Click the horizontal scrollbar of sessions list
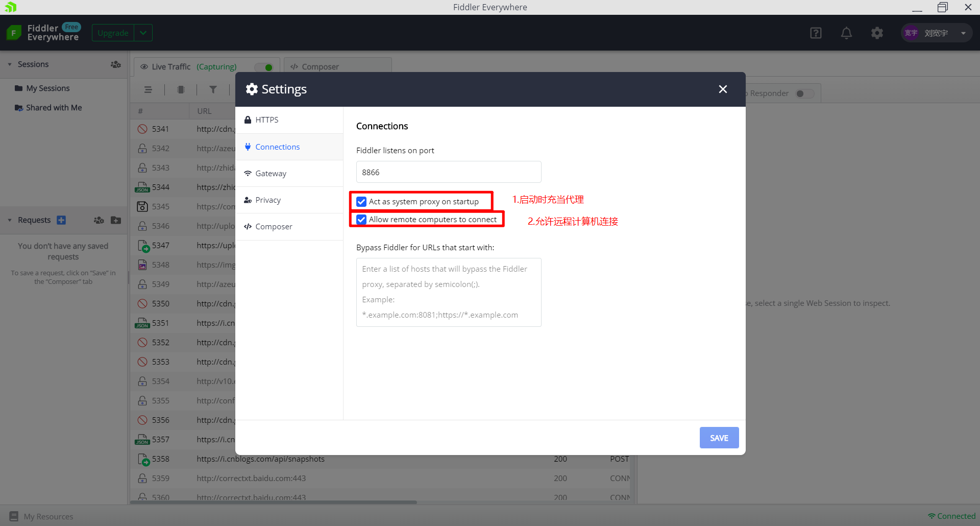The image size is (980, 526). 274,503
